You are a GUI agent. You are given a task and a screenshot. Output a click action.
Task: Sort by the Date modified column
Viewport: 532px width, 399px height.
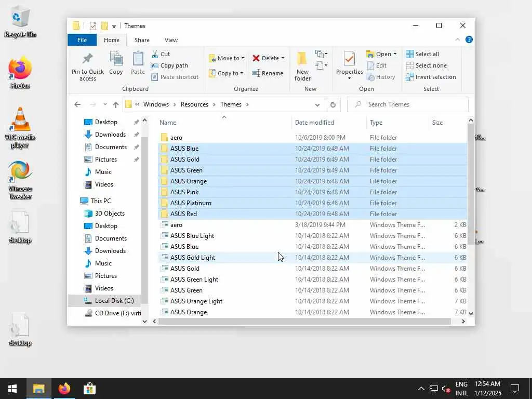329,123
